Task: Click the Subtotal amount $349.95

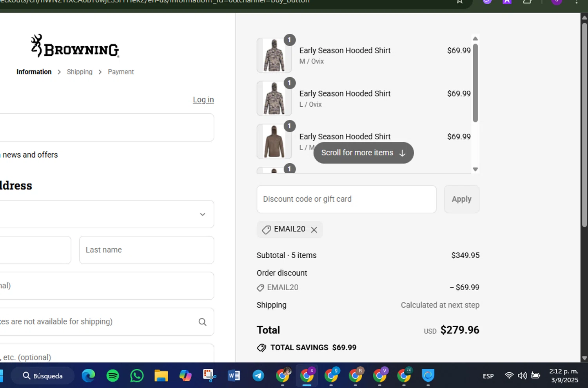Action: pos(465,255)
